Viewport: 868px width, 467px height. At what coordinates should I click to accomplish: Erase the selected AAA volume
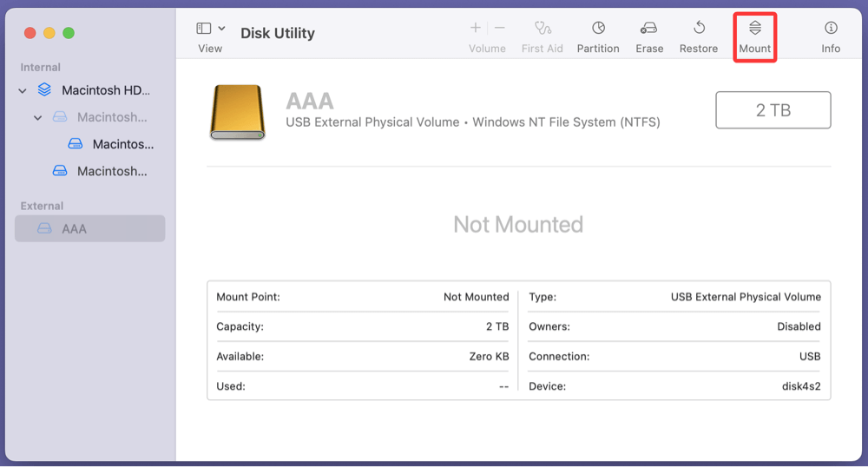[649, 37]
